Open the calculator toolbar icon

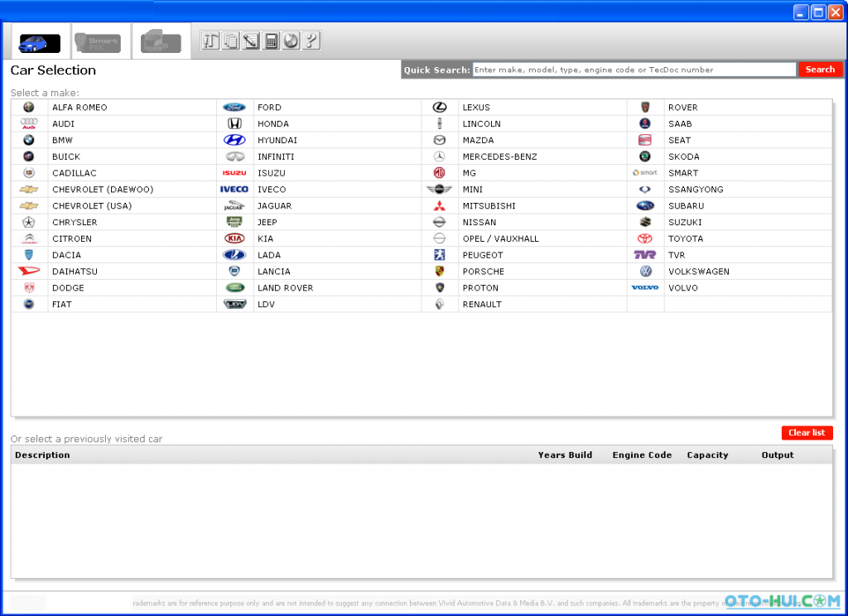(x=271, y=41)
